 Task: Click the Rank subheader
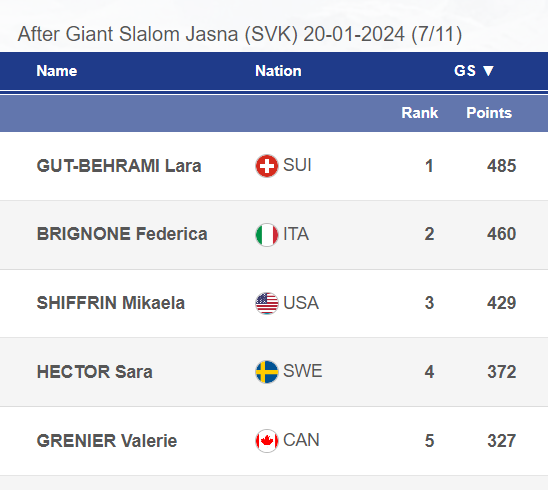pos(419,113)
